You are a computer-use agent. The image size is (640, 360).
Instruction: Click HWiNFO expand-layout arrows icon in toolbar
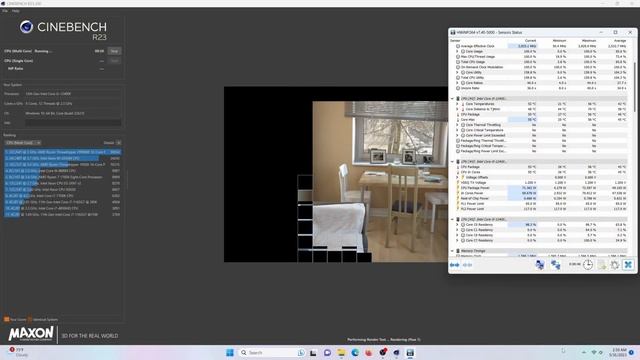coord(454,265)
